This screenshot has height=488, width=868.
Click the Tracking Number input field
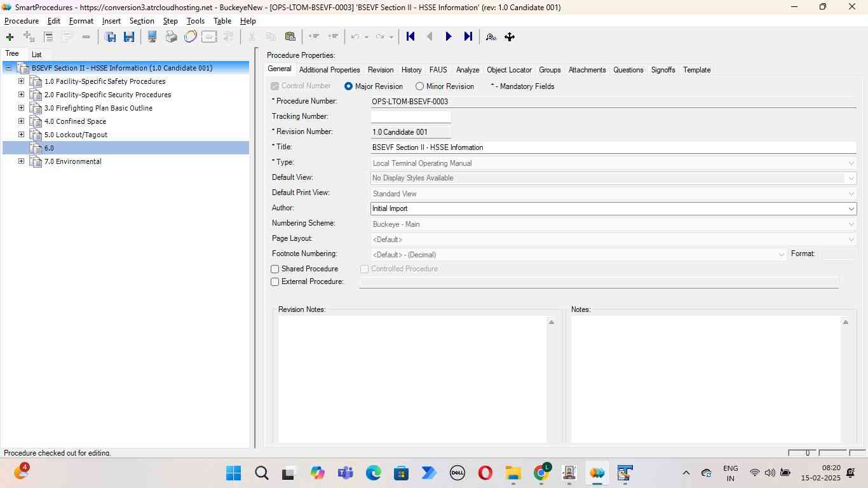point(410,117)
